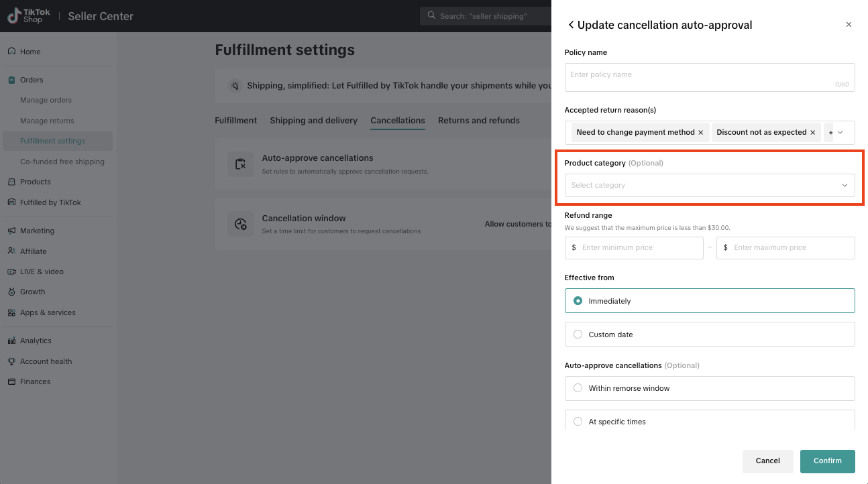Open the Returns and refunds tab

point(478,121)
